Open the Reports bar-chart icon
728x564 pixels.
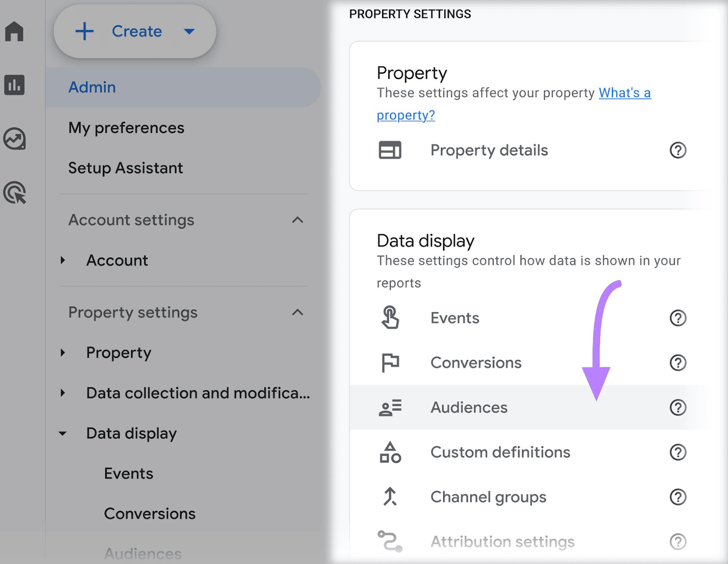pyautogui.click(x=15, y=86)
